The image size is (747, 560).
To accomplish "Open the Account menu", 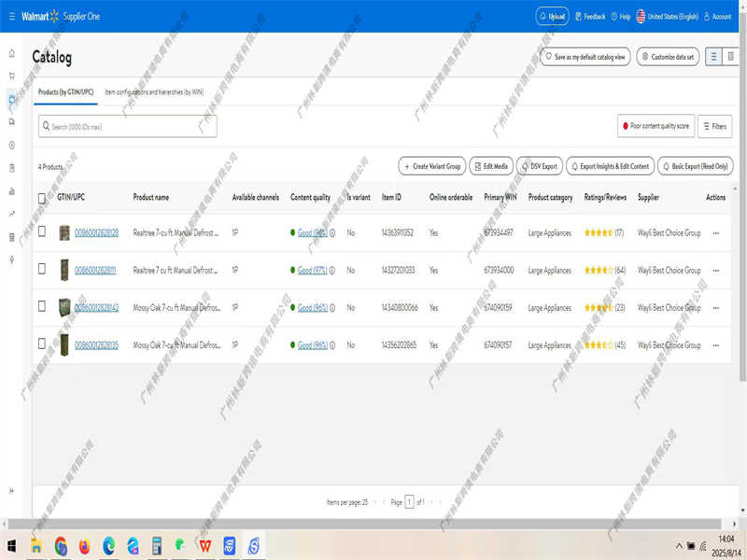I will (x=717, y=17).
